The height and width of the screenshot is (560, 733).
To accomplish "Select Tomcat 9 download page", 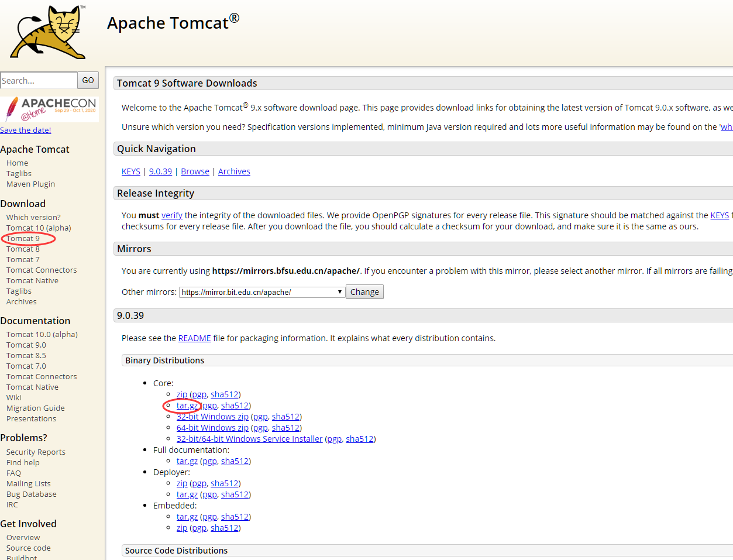I will click(23, 238).
